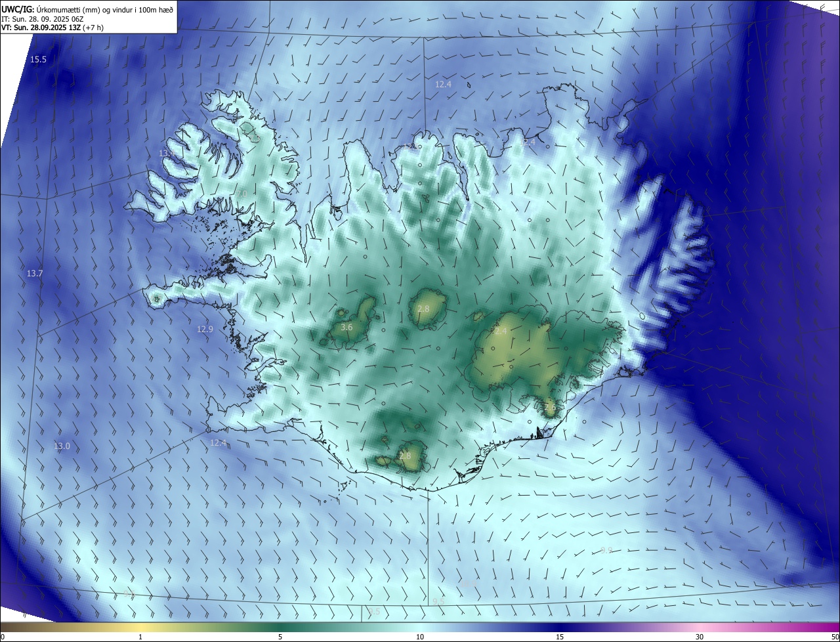Screen dimensions: 840x642
Task: Click the 'UWC/IG:' source label
Action: tap(18, 9)
